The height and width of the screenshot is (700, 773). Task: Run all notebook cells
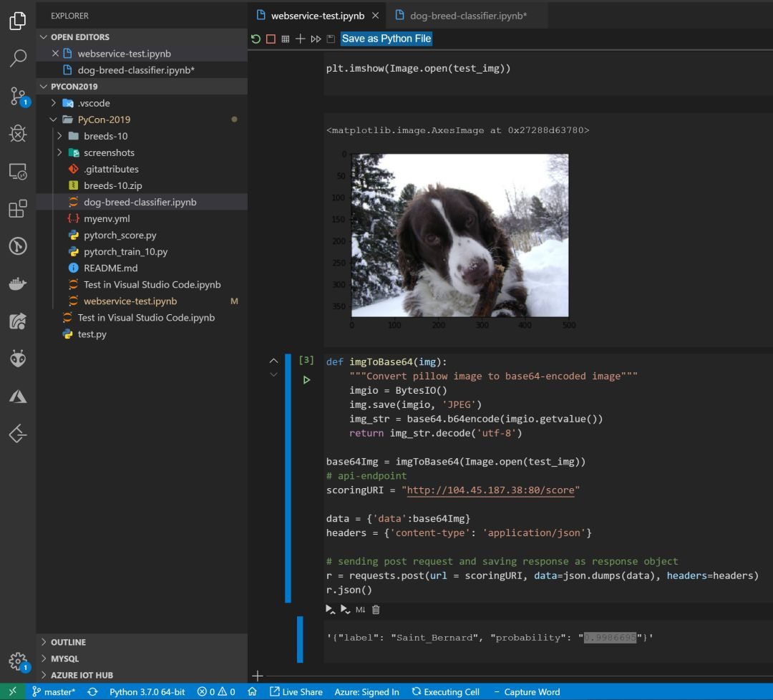coord(316,39)
